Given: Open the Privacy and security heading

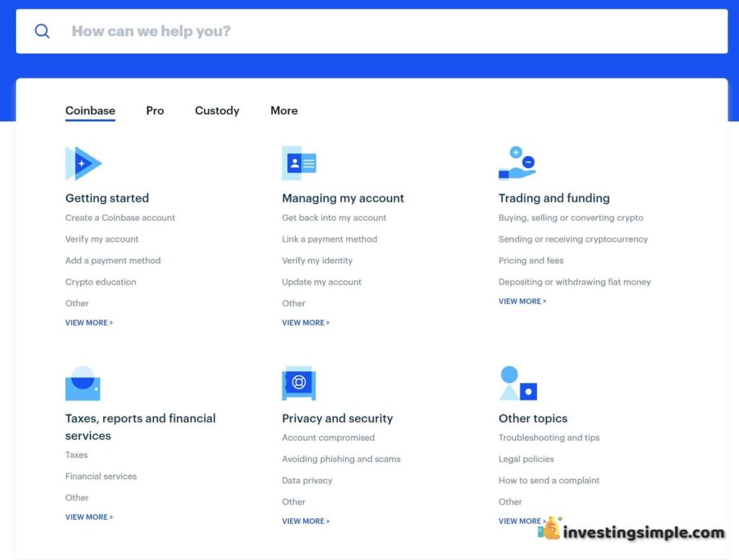Looking at the screenshot, I should [x=338, y=419].
